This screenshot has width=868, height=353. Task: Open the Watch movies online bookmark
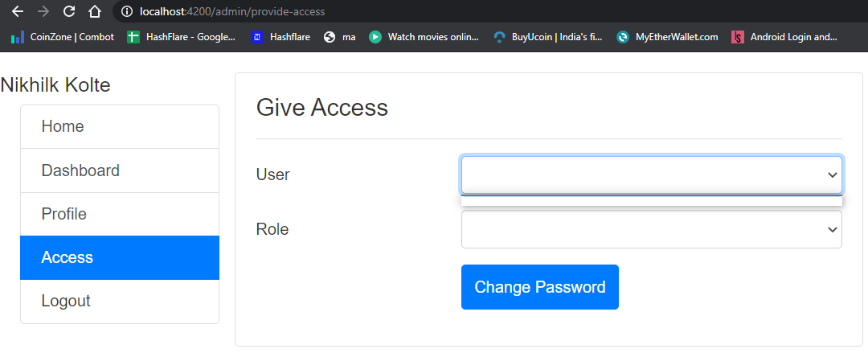[x=424, y=37]
